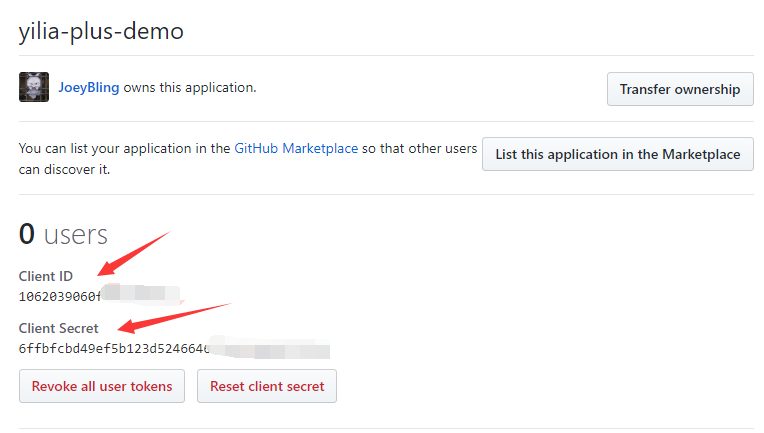Open the JoeyBling profile link
Image resolution: width=764 pixels, height=433 pixels.
click(89, 88)
